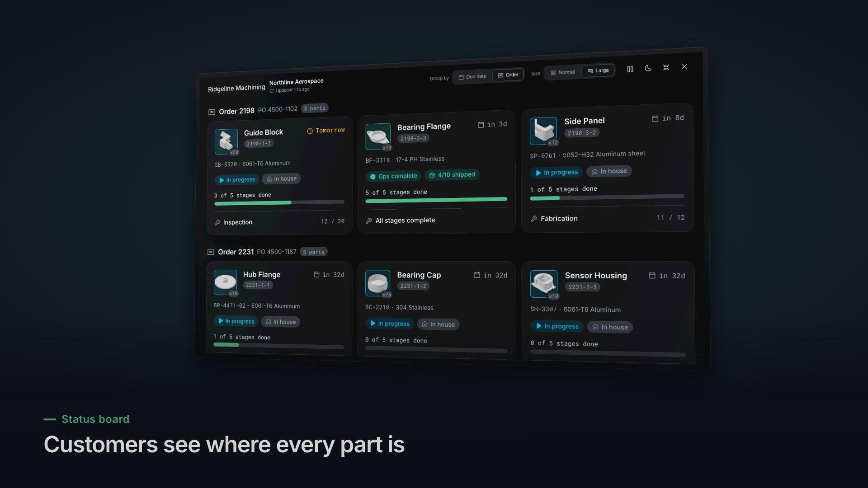Click the Ops complete badge
The height and width of the screenshot is (488, 868).
click(393, 176)
